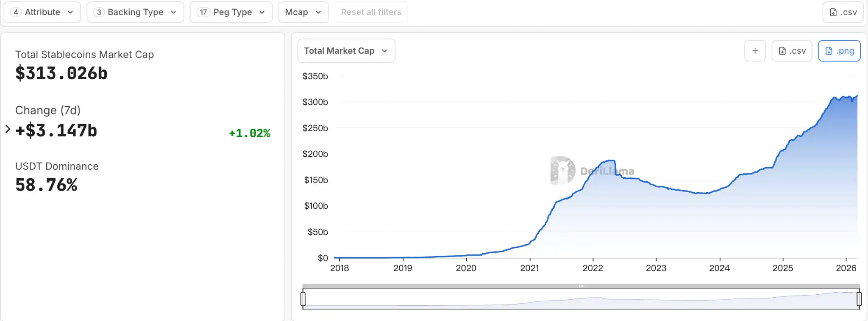Viewport: 868px width, 321px height.
Task: Expand the Mcap filter dropdown
Action: click(303, 12)
